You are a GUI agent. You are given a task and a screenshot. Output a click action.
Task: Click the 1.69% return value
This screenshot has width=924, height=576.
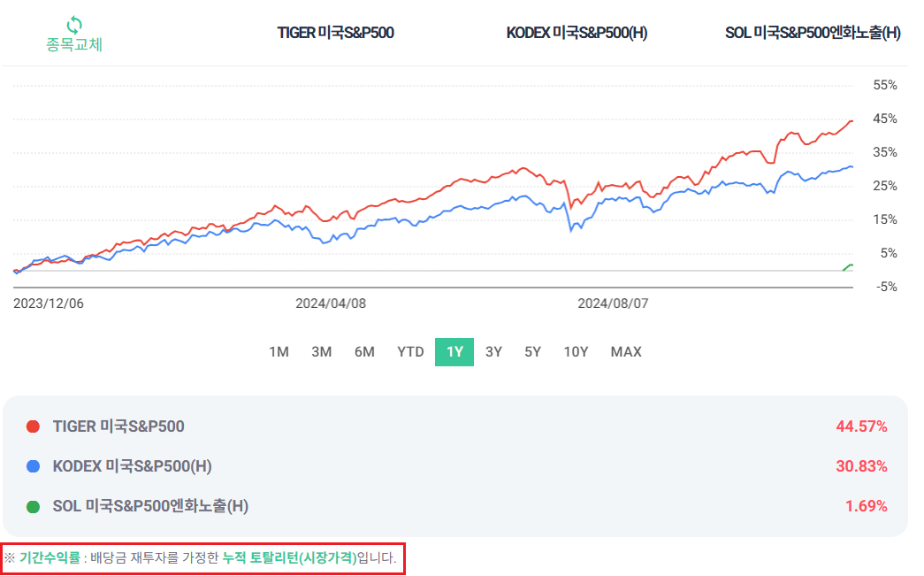[x=866, y=506]
